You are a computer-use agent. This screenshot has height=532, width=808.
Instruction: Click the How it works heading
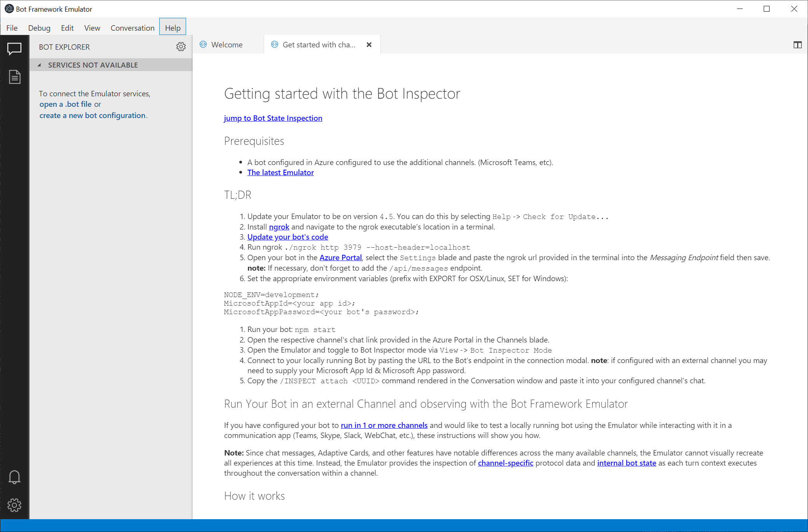tap(254, 496)
